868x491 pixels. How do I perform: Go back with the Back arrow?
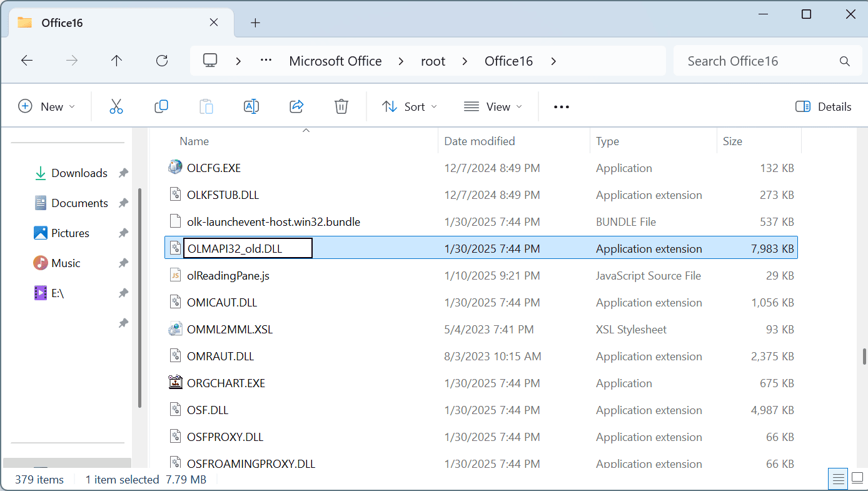tap(26, 61)
